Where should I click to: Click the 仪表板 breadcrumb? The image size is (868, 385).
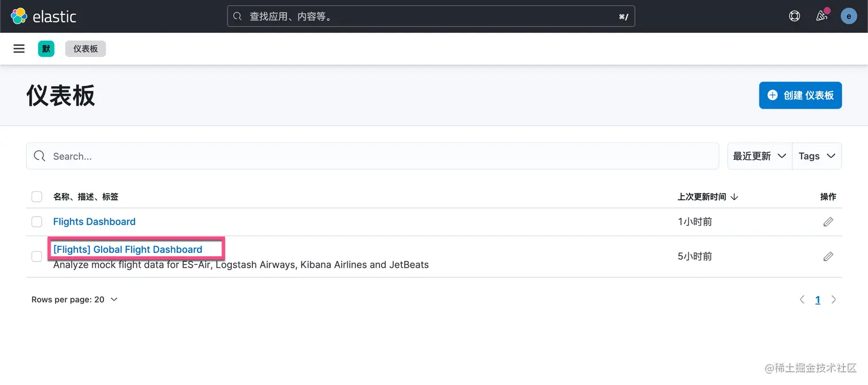tap(86, 49)
